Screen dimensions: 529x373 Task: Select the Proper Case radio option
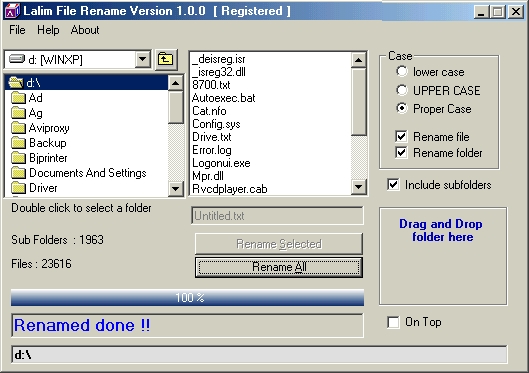[402, 109]
